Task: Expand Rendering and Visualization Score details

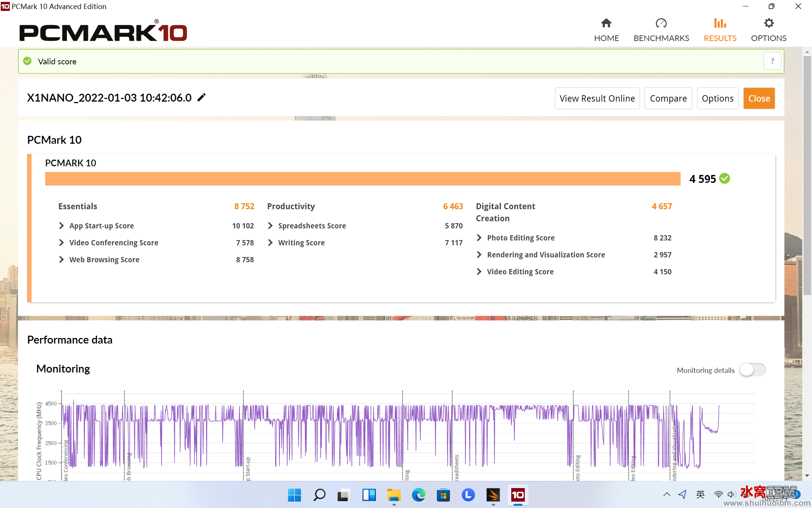Action: coord(479,254)
